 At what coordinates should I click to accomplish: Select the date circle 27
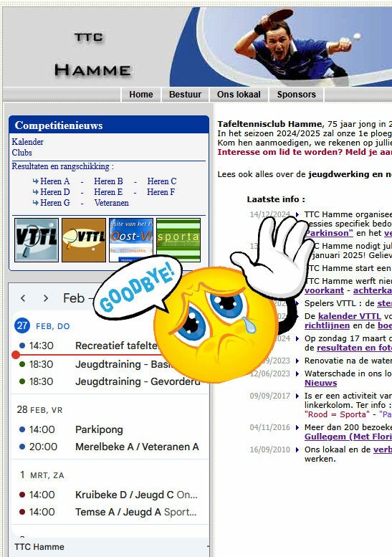point(22,325)
